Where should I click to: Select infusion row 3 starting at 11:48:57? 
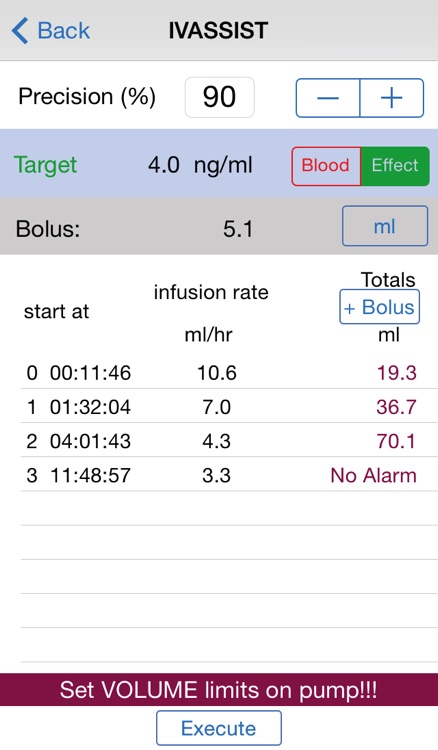(x=221, y=474)
